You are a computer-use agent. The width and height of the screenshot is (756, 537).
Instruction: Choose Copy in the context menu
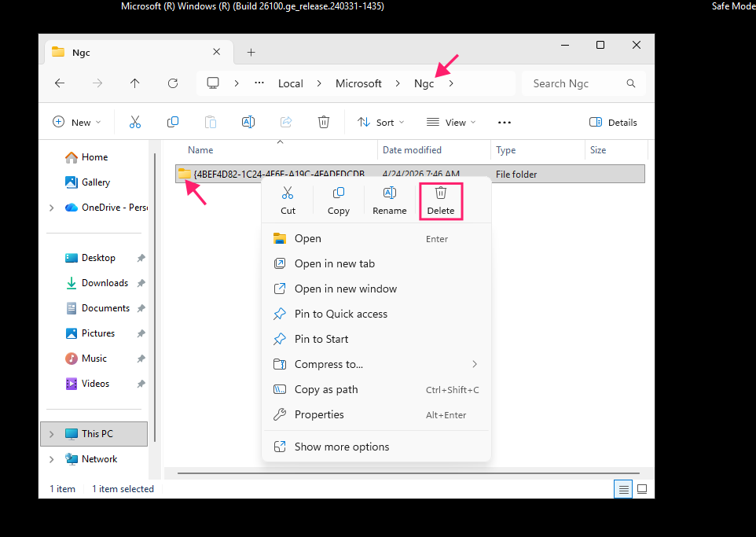click(x=339, y=200)
